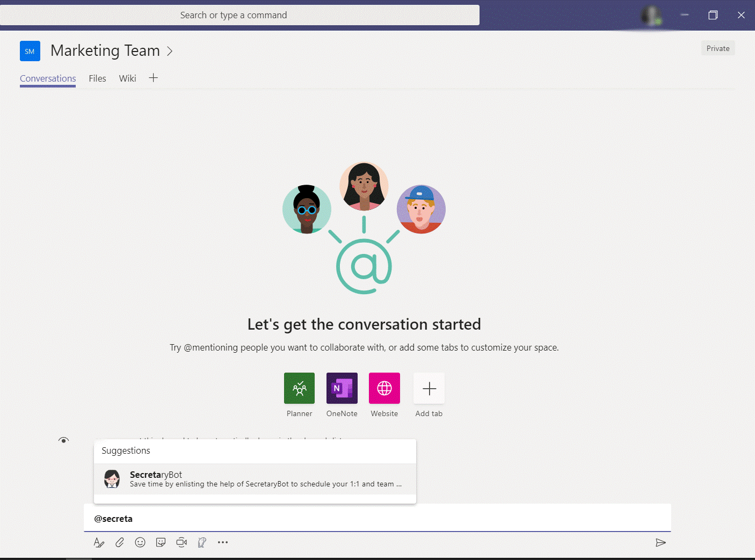Viewport: 755px width, 560px height.
Task: Click the Marketing Team title
Action: (105, 50)
